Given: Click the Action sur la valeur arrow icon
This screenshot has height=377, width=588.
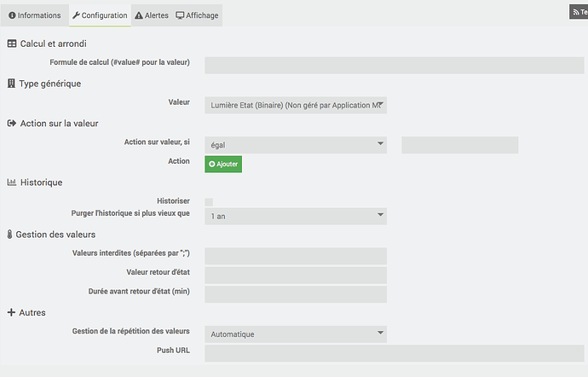Looking at the screenshot, I should tap(12, 123).
